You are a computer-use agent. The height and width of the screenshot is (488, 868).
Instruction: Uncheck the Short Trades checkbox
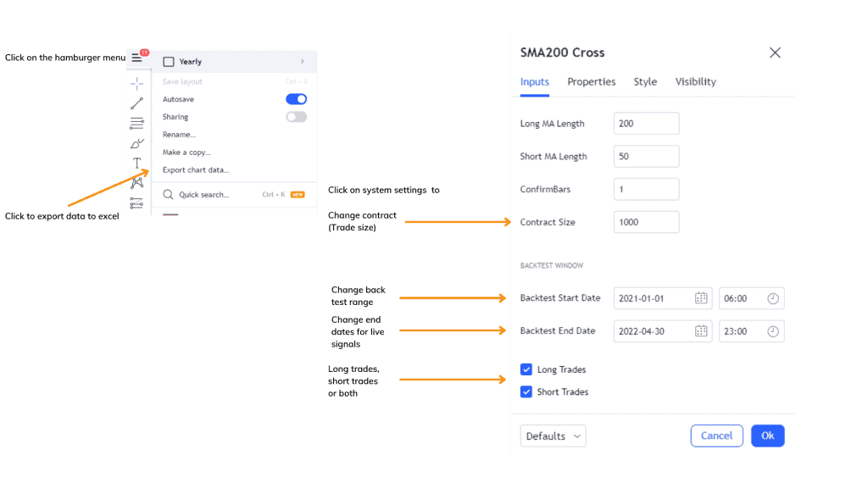coord(526,391)
